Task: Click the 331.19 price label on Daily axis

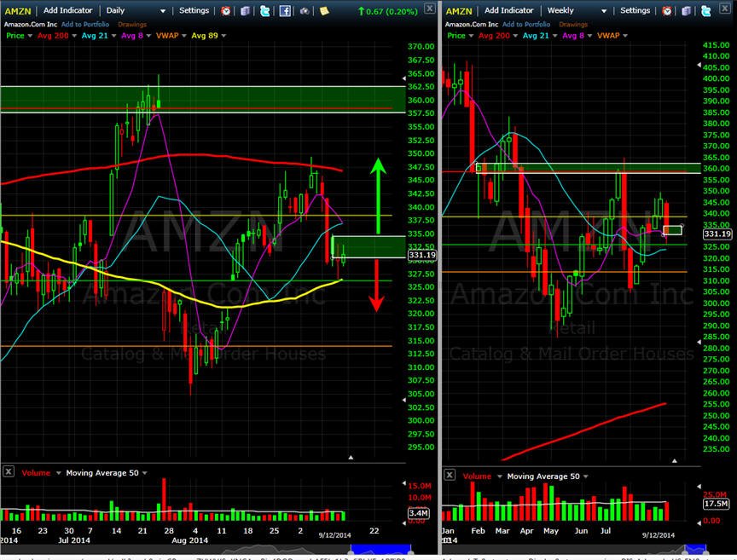Action: coord(421,255)
